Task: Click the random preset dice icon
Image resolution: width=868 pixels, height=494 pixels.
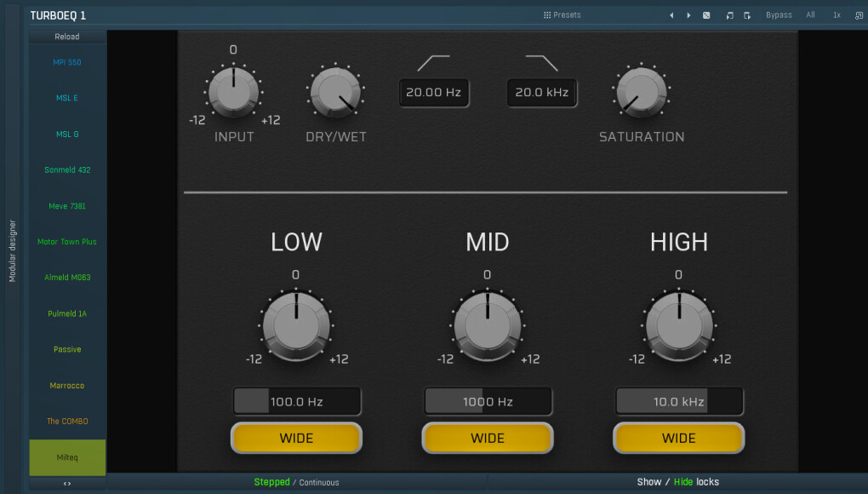Action: coord(706,15)
